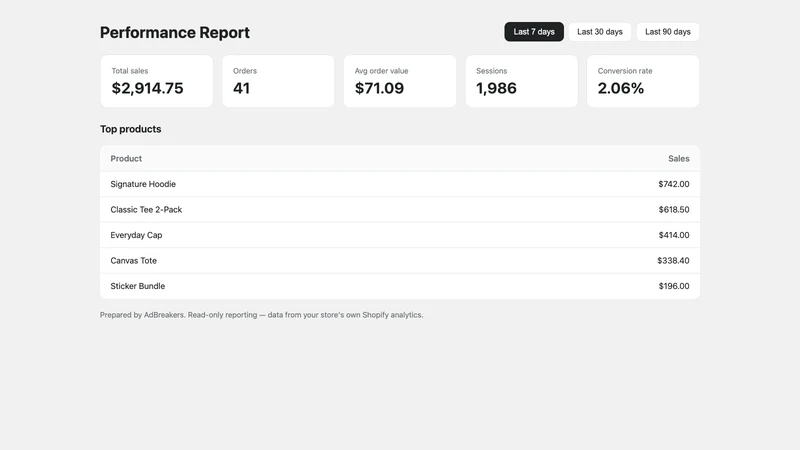Screen dimensions: 800x450
Task: Click the Sessions count 1,986
Action: [x=496, y=88]
